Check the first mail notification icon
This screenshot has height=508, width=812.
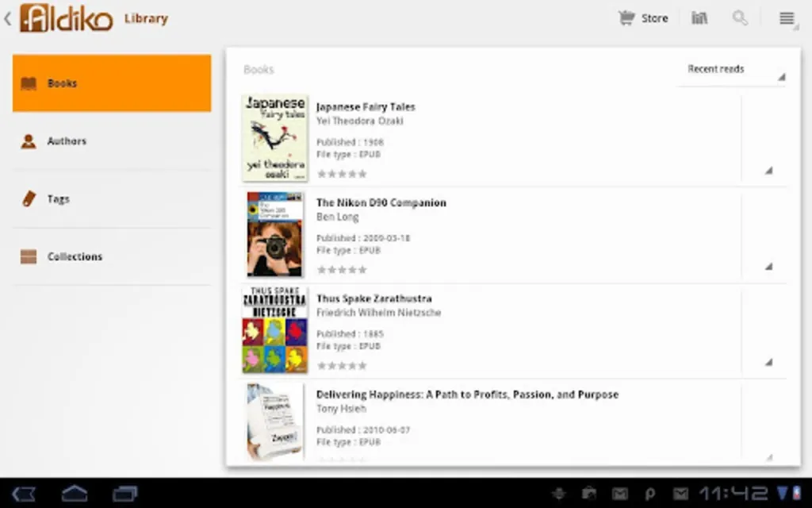pyautogui.click(x=620, y=494)
